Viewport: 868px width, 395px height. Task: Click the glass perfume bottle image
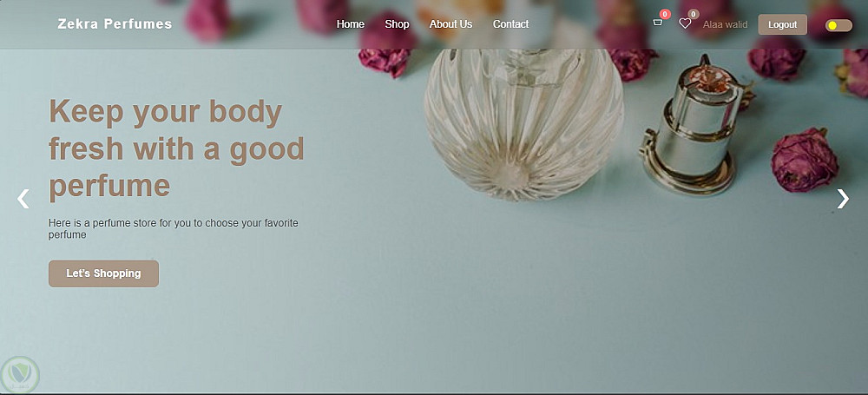click(x=523, y=123)
